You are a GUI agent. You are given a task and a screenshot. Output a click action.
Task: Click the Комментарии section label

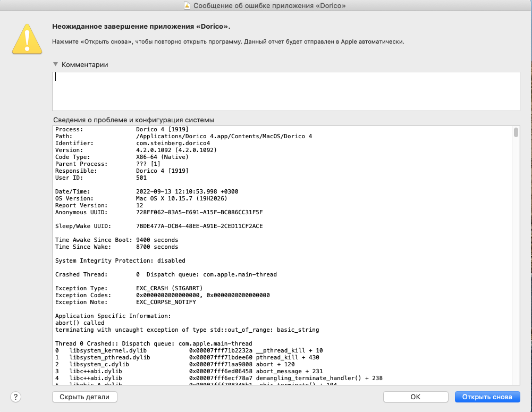click(x=85, y=64)
